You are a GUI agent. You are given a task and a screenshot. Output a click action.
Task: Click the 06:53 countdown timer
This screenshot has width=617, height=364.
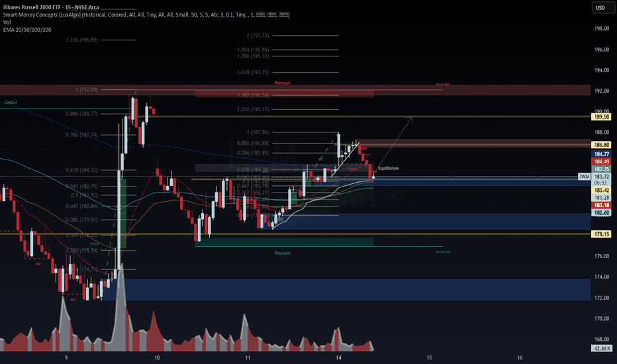point(602,183)
